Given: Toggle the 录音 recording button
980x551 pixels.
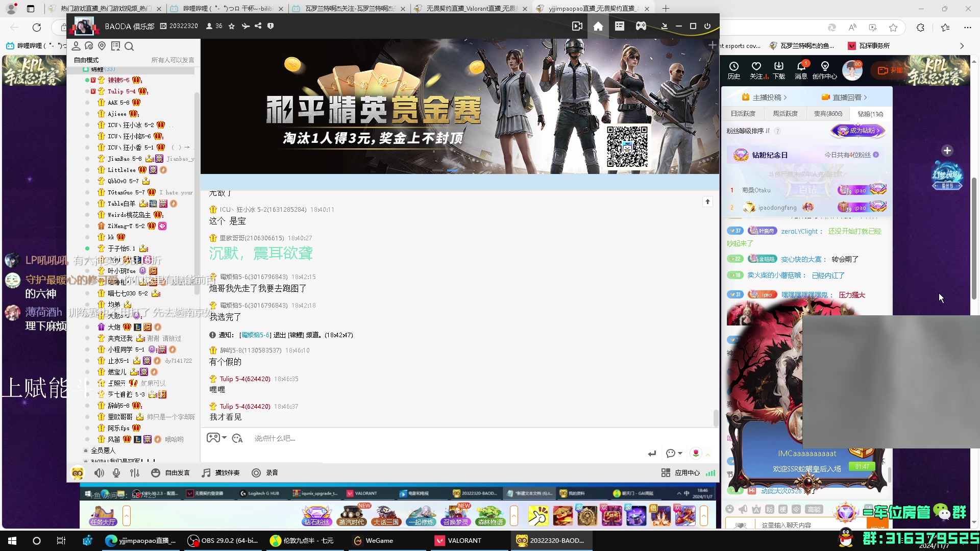Looking at the screenshot, I should pos(265,473).
